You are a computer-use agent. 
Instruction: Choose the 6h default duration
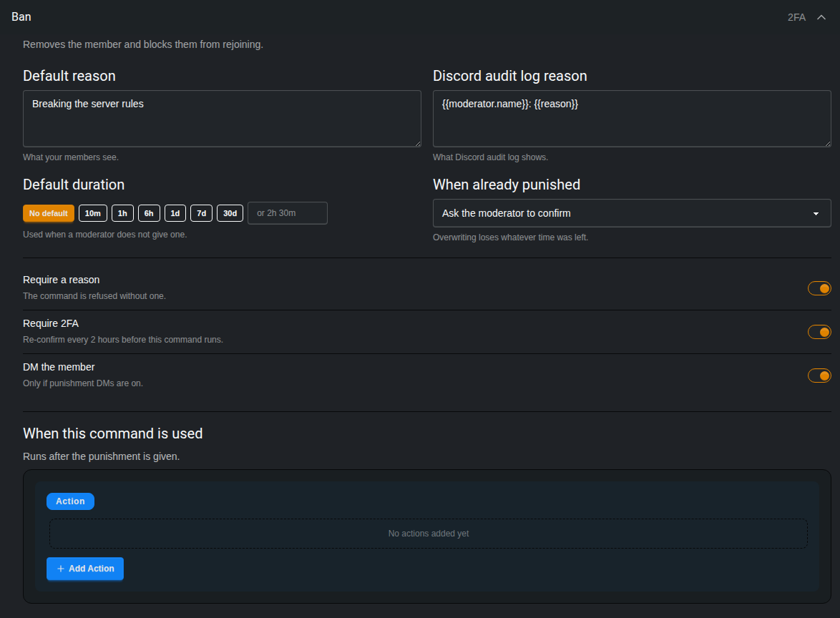tap(149, 213)
